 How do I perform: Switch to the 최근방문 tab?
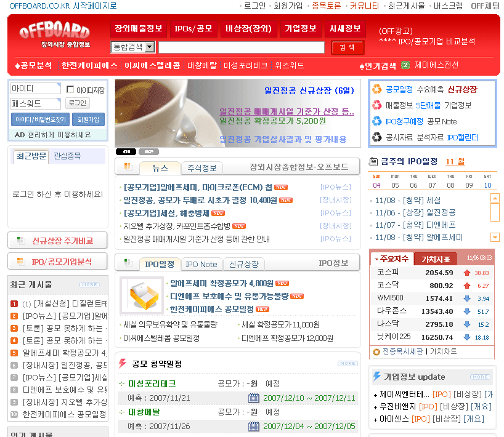pyautogui.click(x=31, y=156)
